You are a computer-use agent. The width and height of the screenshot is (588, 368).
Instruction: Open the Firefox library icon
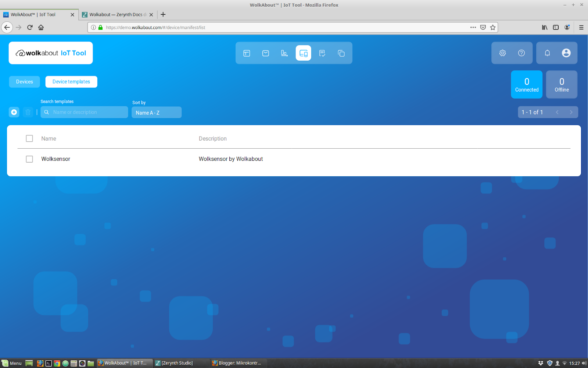[x=545, y=27]
